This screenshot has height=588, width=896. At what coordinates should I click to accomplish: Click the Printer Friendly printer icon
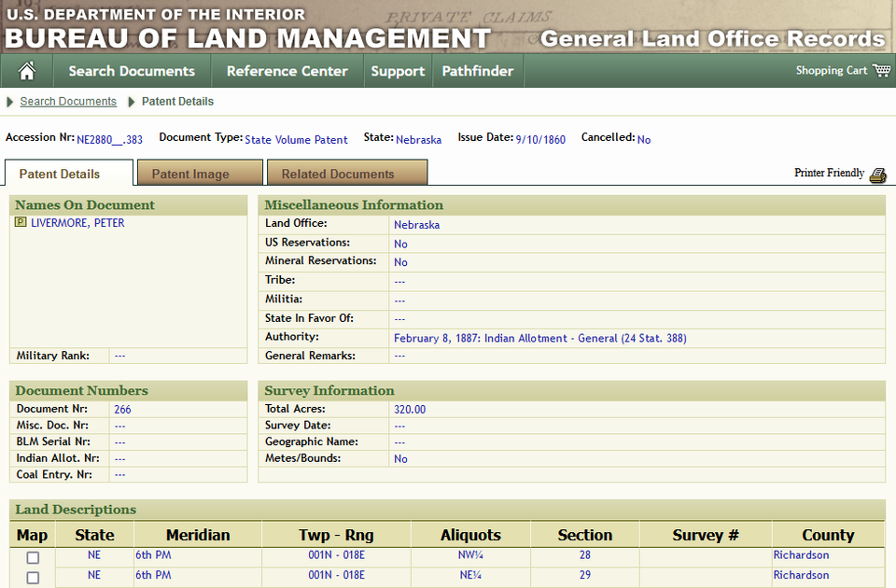click(x=878, y=175)
